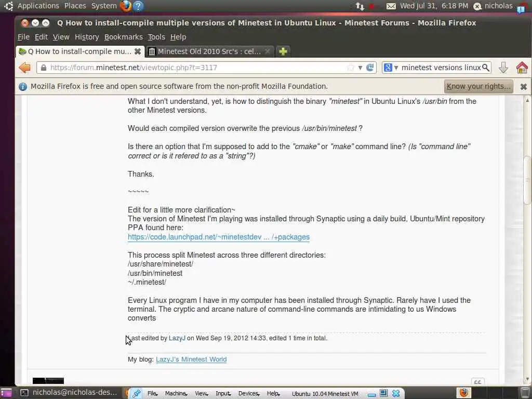Click the show desktop icon at bottom left

coord(6,393)
